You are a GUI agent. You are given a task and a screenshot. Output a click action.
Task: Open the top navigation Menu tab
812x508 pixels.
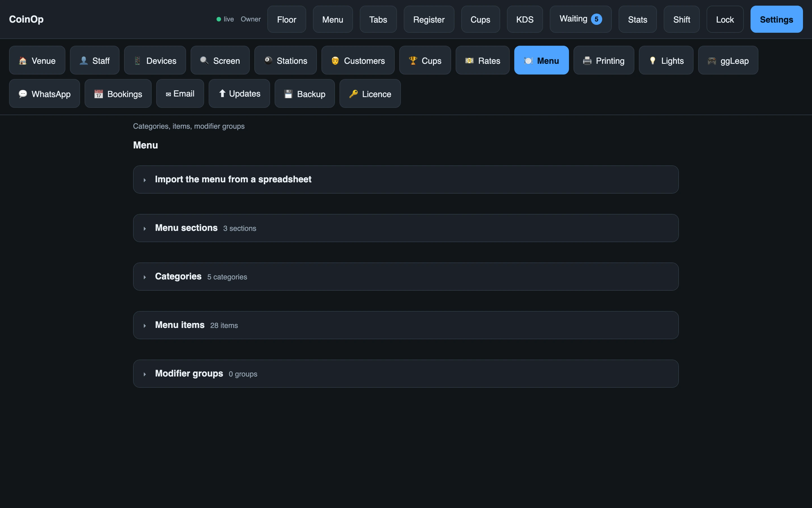[332, 19]
